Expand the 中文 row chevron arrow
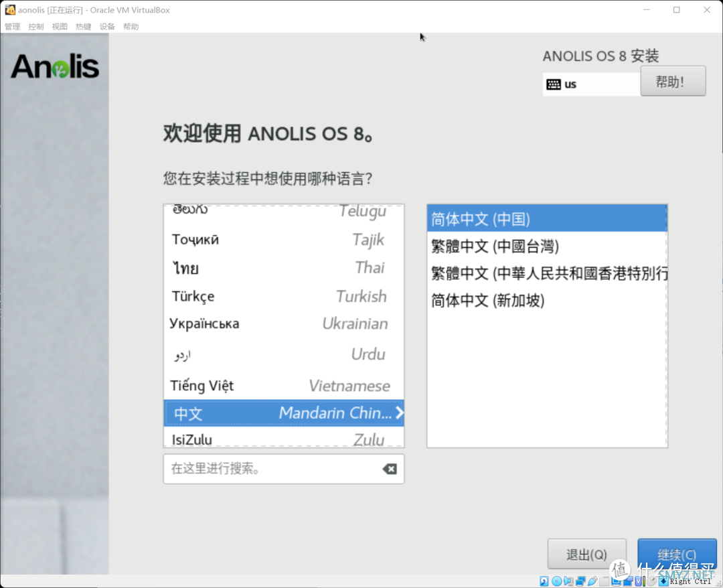 pos(399,413)
